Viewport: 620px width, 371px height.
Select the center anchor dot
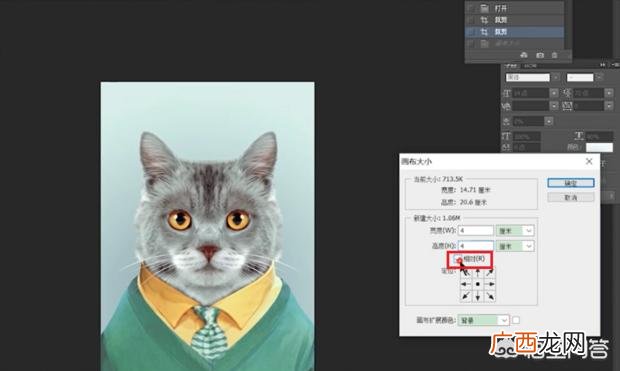click(x=478, y=284)
